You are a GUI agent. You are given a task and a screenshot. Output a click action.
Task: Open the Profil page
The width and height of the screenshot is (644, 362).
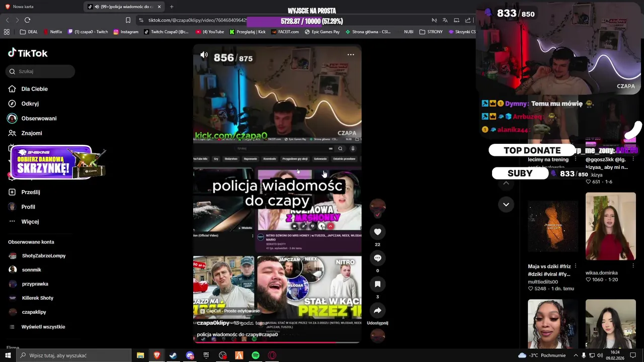(x=28, y=207)
